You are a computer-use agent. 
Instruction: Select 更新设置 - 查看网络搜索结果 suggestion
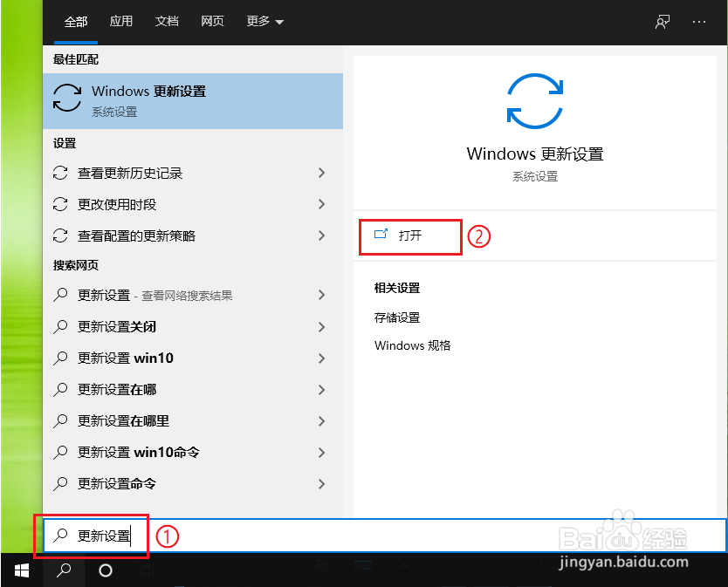pos(193,295)
